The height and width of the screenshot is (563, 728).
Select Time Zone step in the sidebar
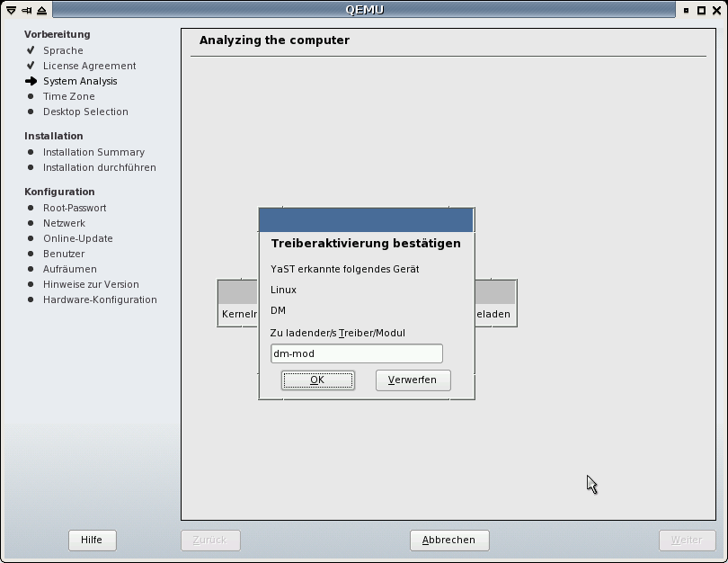(68, 96)
